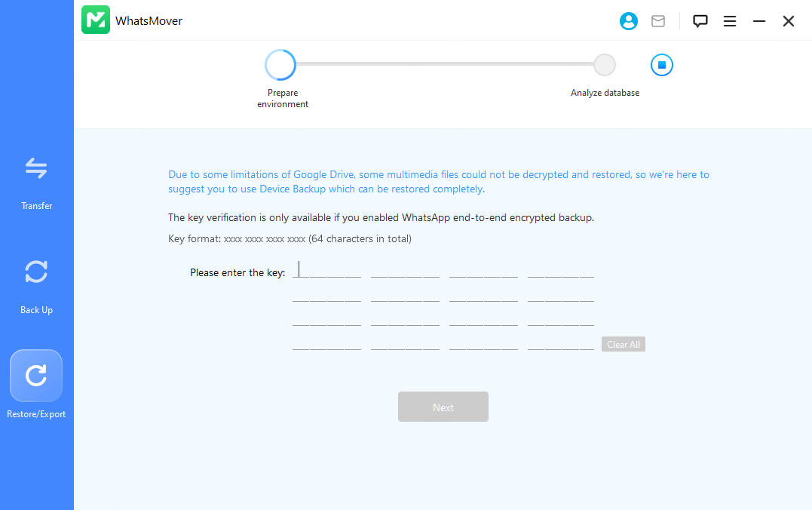812x510 pixels.
Task: Click the Analyze database step circle
Action: 605,65
